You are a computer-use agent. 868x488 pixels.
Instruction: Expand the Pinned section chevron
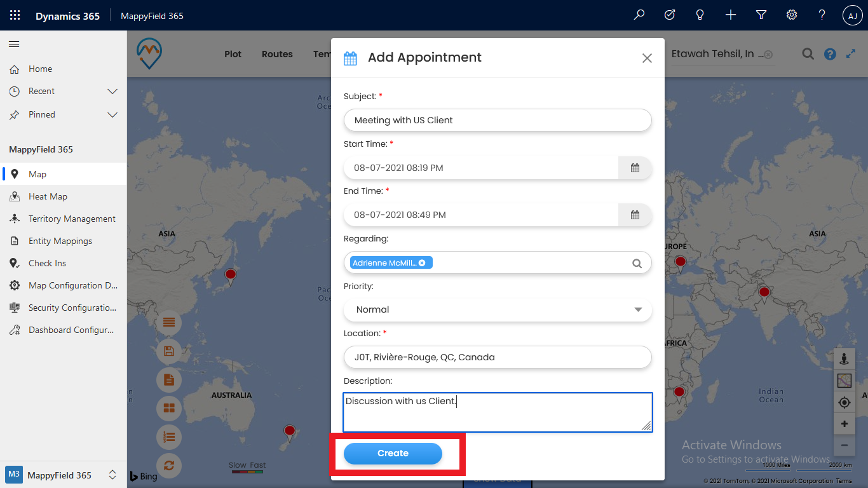(x=112, y=115)
